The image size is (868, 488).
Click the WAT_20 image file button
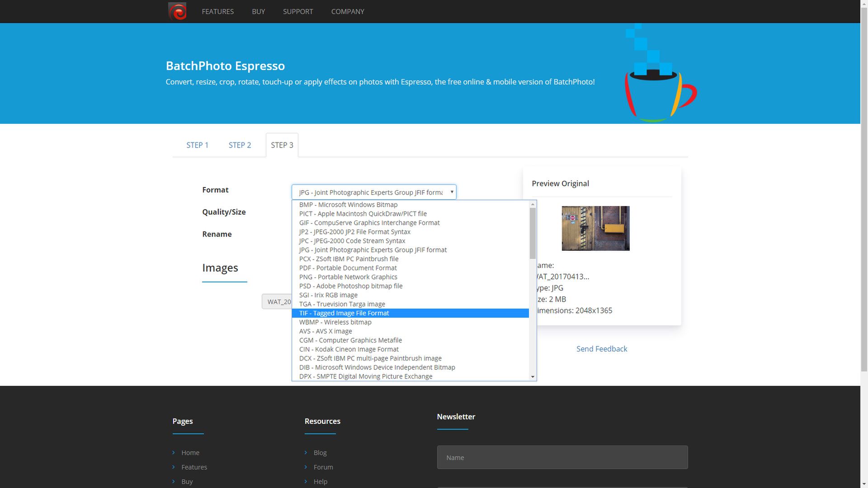pos(277,301)
